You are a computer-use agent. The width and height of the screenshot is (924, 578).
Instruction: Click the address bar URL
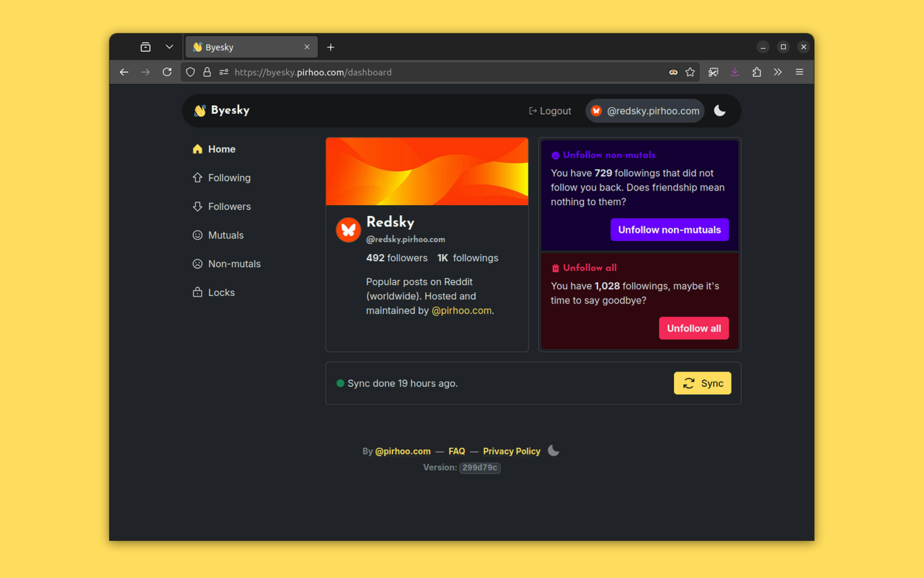[x=313, y=72]
